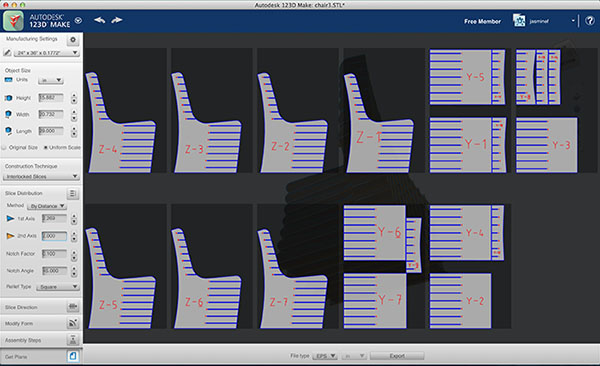Image resolution: width=600 pixels, height=366 pixels.
Task: Click the Width cube icon
Action: (8, 114)
